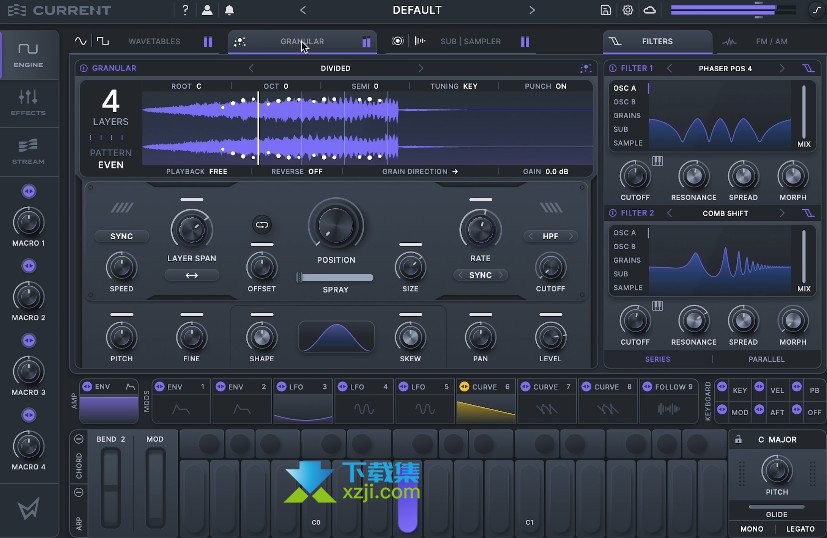The width and height of the screenshot is (827, 538).
Task: Go to next preset with right chevron
Action: (532, 10)
